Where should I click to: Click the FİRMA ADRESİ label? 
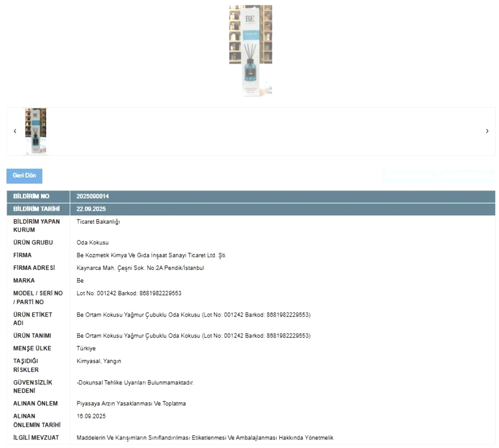tap(34, 268)
